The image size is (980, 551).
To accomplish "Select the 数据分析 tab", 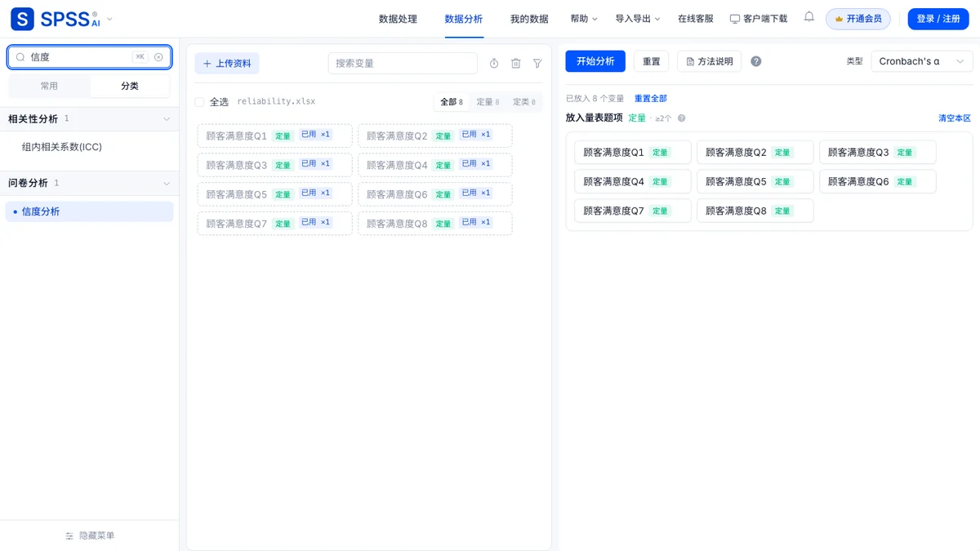I will (x=463, y=19).
